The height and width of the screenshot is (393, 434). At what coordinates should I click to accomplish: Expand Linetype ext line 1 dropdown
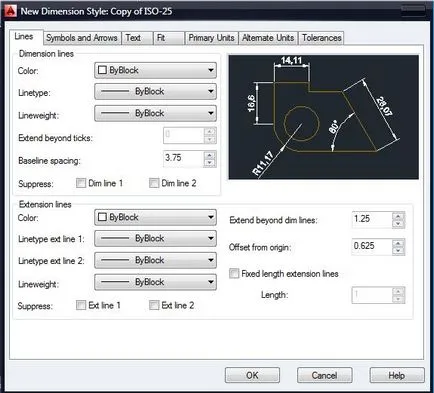(155, 239)
